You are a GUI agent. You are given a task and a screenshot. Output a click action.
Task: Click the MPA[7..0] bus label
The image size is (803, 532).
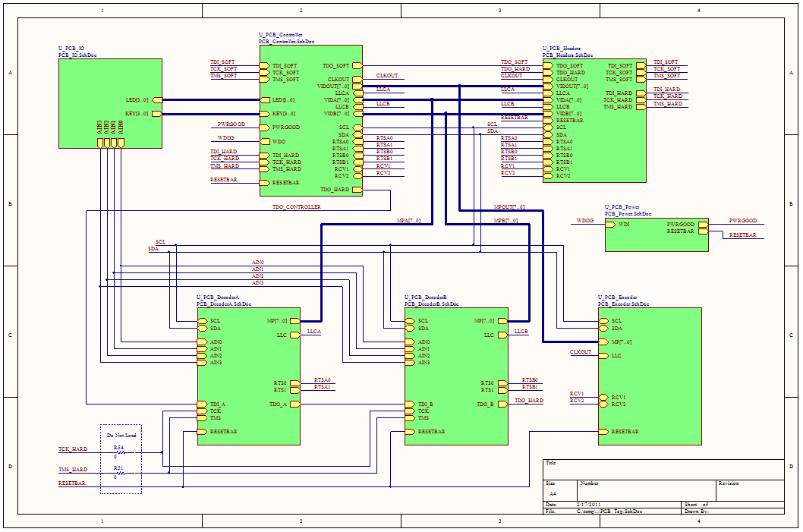pos(408,221)
